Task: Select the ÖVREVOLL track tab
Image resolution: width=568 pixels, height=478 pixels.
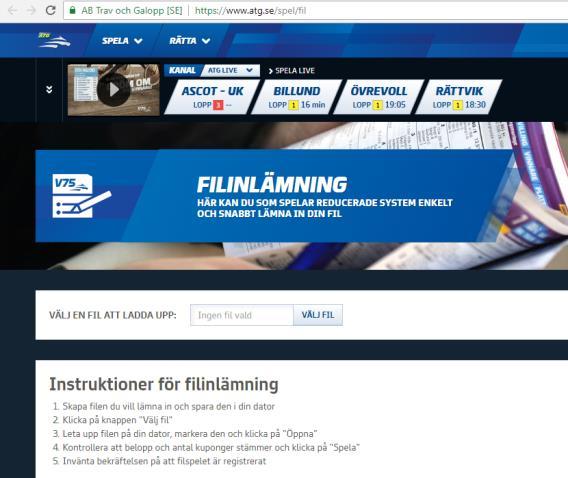Action: coord(379,97)
